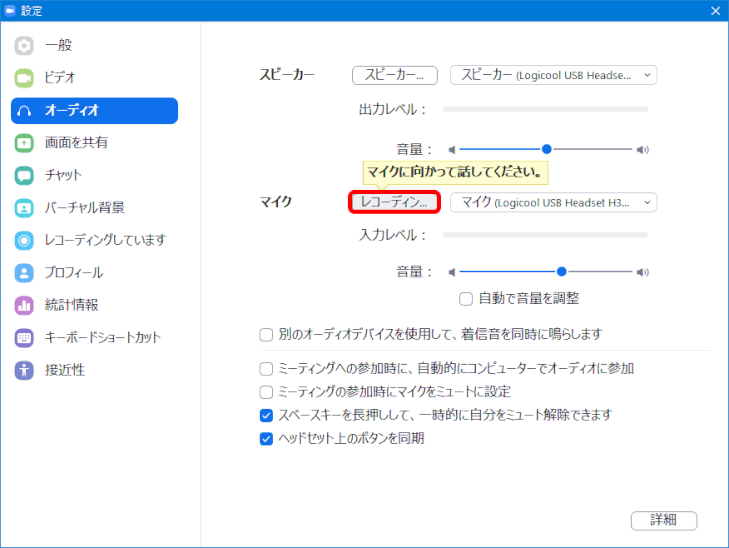729x548 pixels.
Task: Enable 自動で音量を調整 checkbox
Action: (x=466, y=298)
